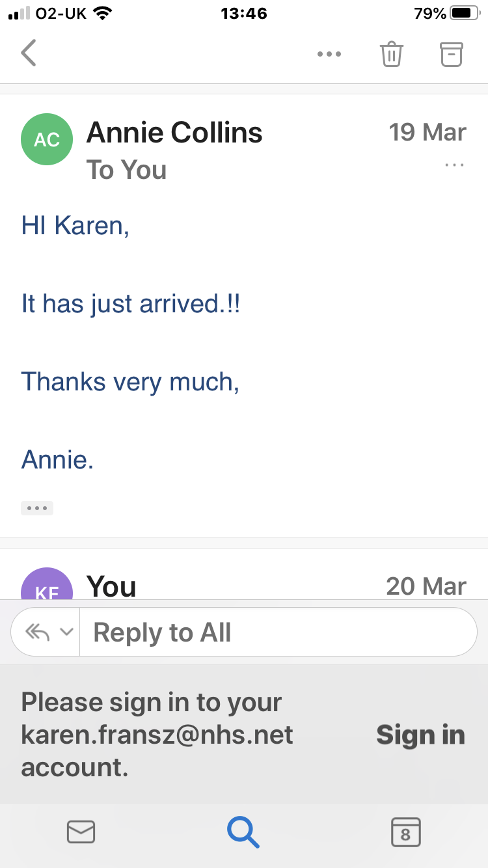Archive the conversation with the archive icon
The height and width of the screenshot is (868, 488).
pos(451,54)
